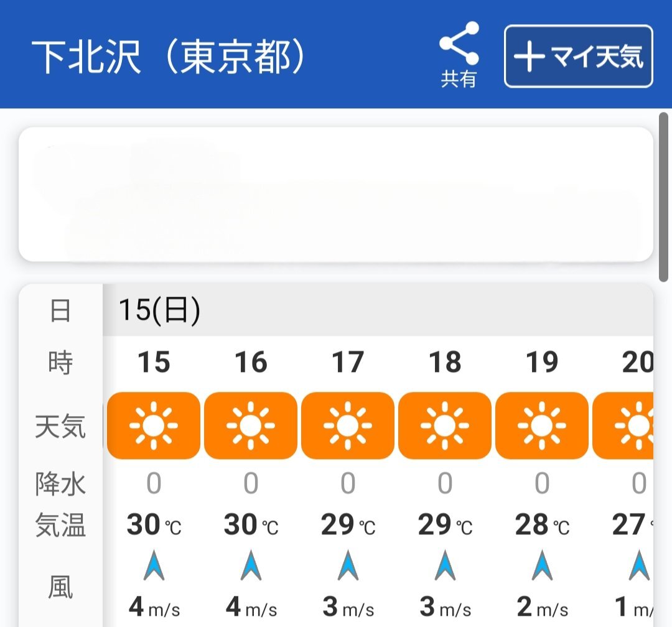Click the 気温 row label

tap(60, 526)
